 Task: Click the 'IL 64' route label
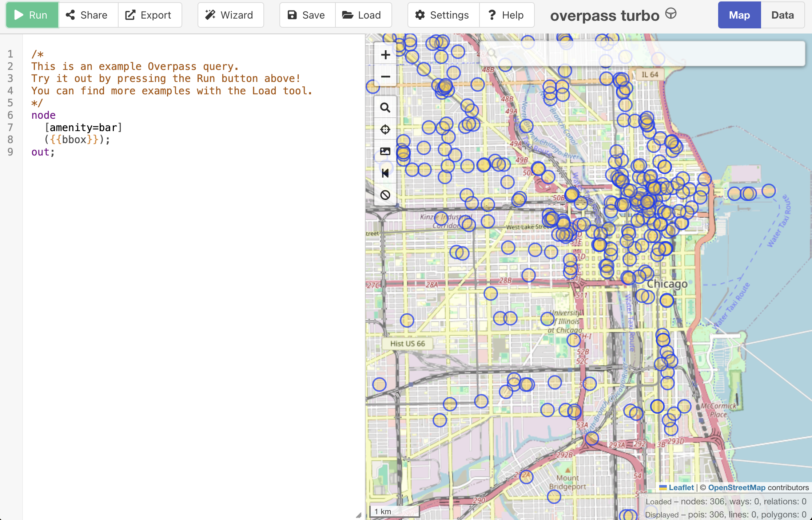(650, 75)
